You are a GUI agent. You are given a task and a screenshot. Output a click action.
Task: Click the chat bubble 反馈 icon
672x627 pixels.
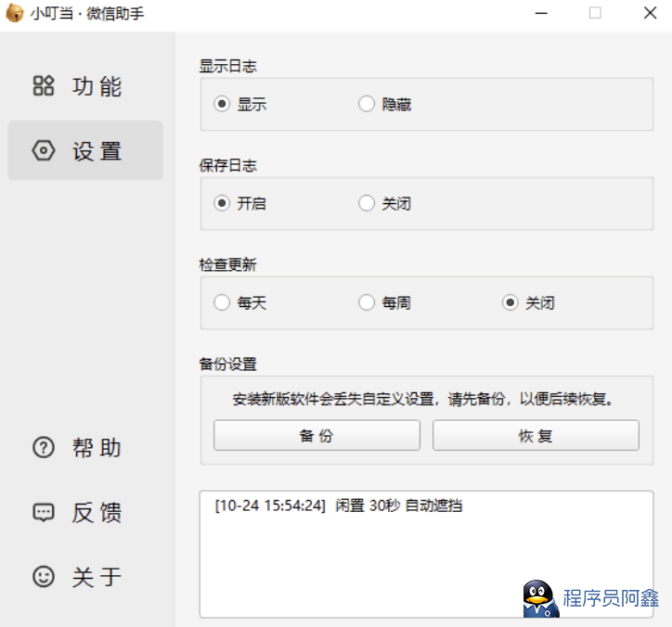[44, 513]
